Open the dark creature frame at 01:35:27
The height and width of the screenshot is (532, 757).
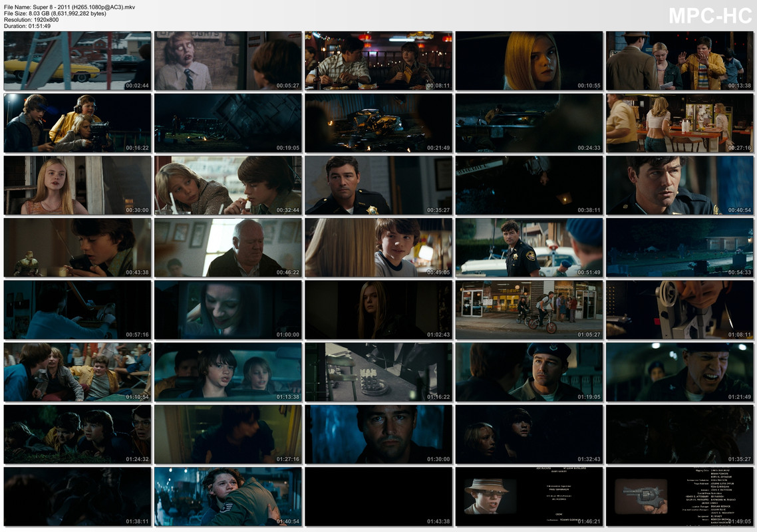[x=680, y=434]
